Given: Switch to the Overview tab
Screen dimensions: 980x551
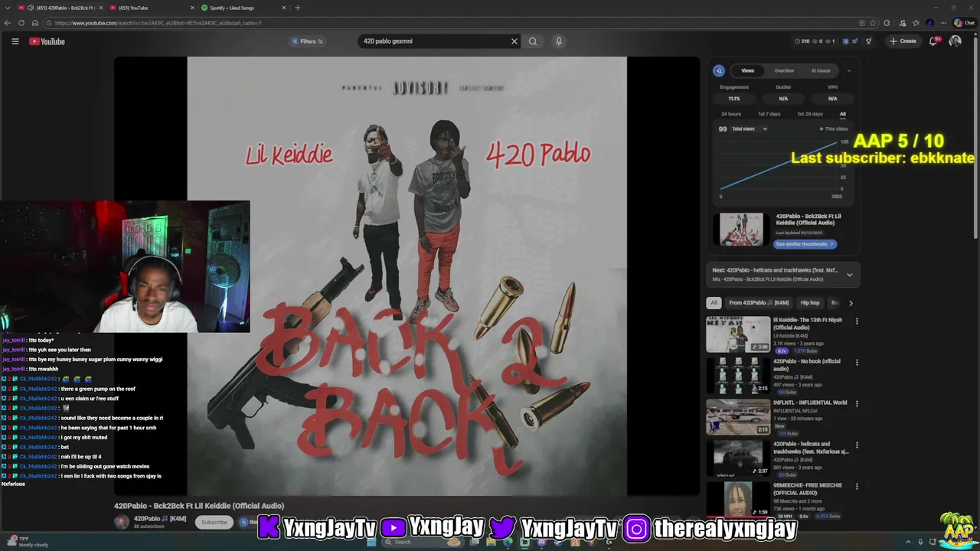Looking at the screenshot, I should pos(784,70).
